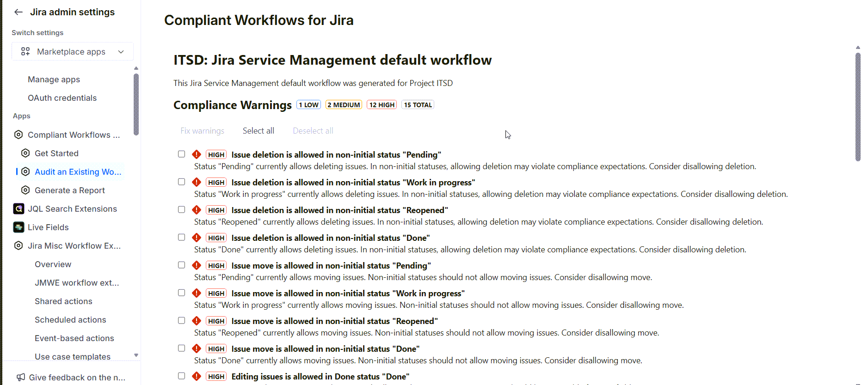Click the warning icon for deletion in "Work in progress"

coord(197,182)
